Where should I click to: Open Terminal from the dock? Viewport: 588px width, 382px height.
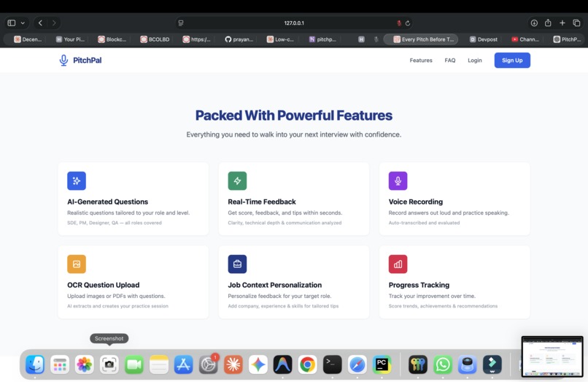tap(332, 364)
